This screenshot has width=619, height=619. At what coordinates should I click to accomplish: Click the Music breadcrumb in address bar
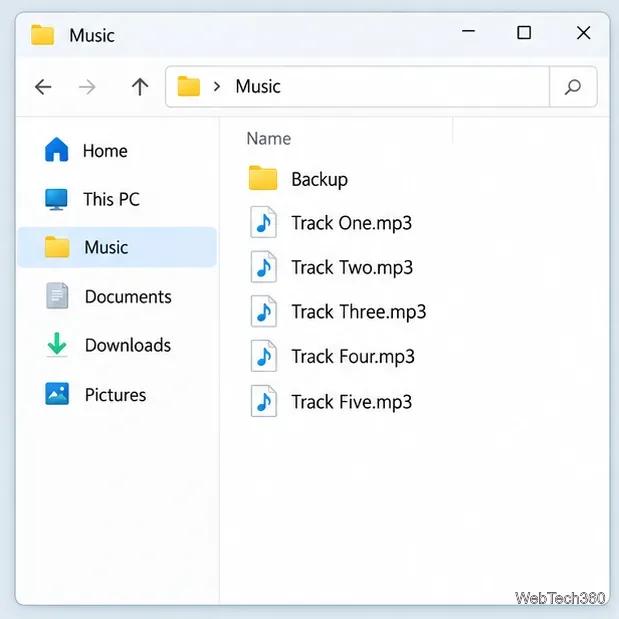pyautogui.click(x=258, y=86)
